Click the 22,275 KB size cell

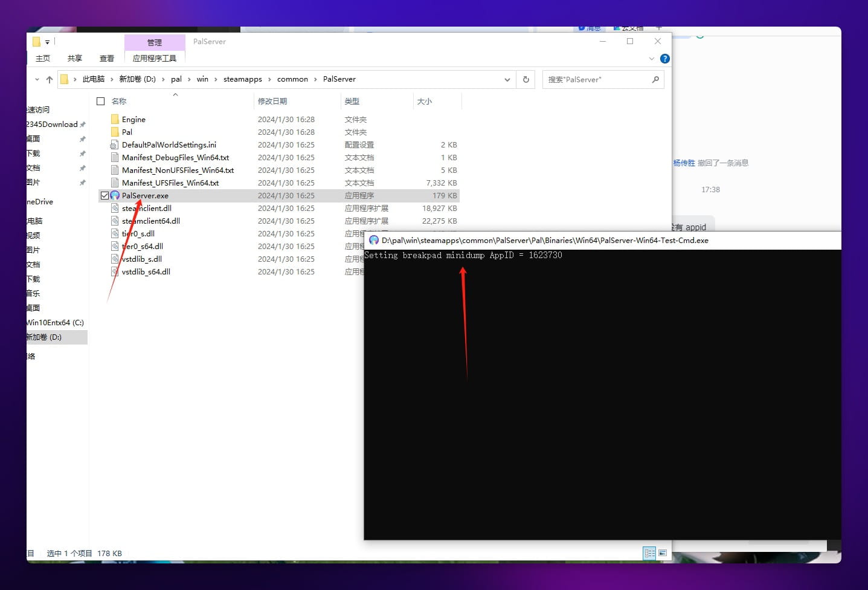439,221
